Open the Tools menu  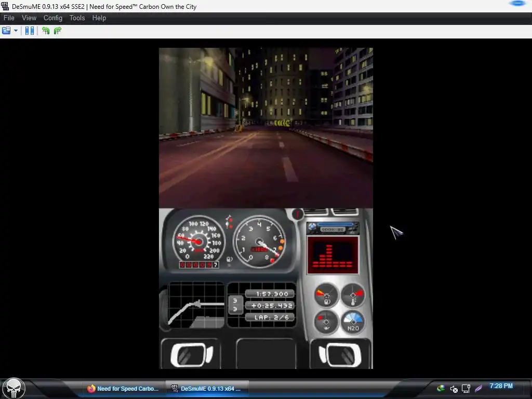tap(77, 18)
